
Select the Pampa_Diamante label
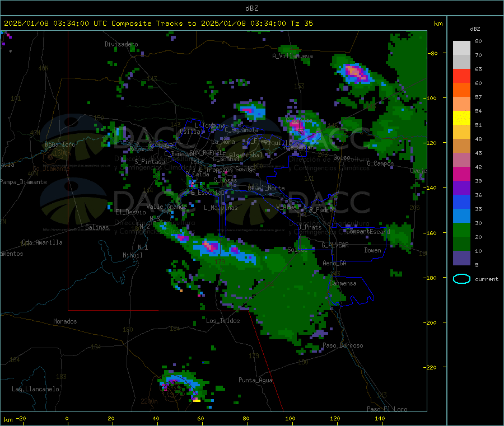(x=23, y=182)
